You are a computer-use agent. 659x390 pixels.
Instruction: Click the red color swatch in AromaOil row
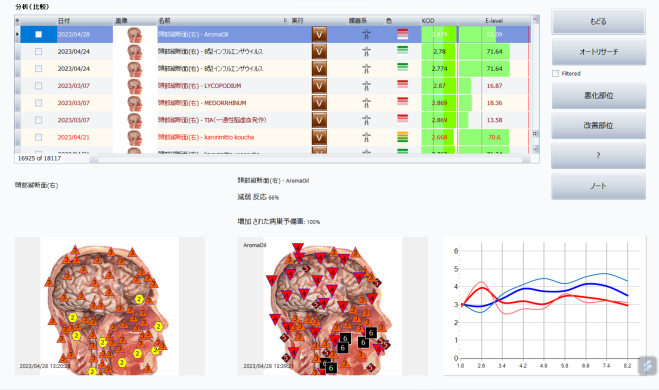point(403,34)
